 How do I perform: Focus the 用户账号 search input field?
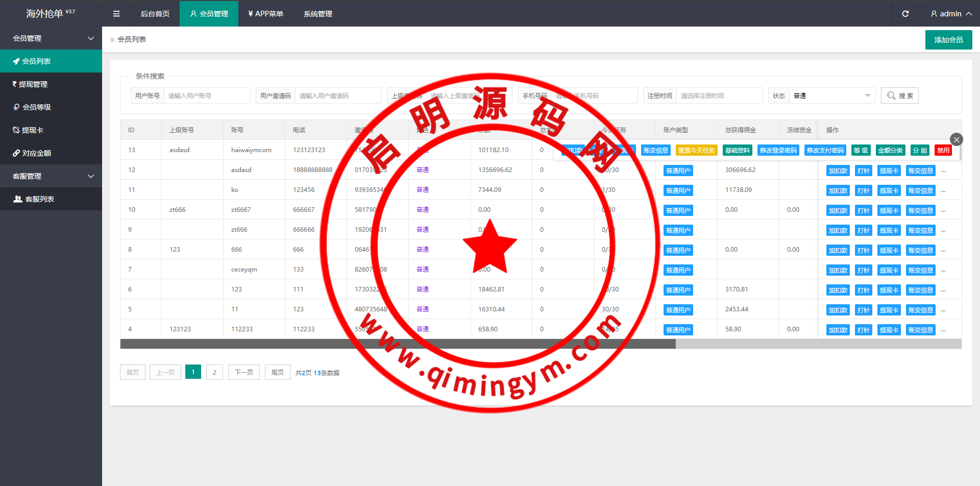206,95
